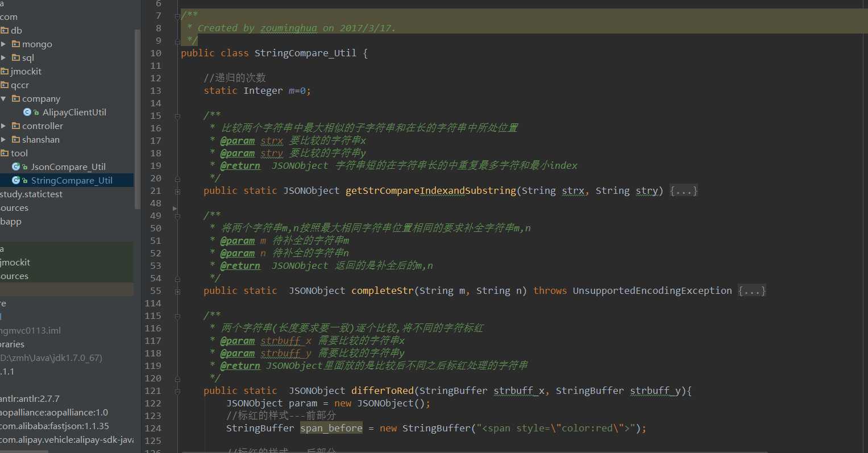Viewport: 868px width, 453px height.
Task: Select the ngmvc0113.iml file
Action: [x=30, y=330]
